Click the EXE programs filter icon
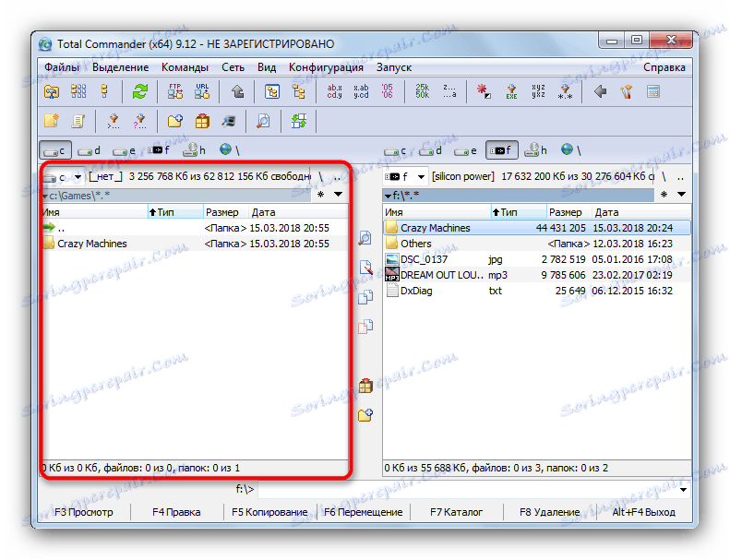The height and width of the screenshot is (560, 730). click(511, 91)
